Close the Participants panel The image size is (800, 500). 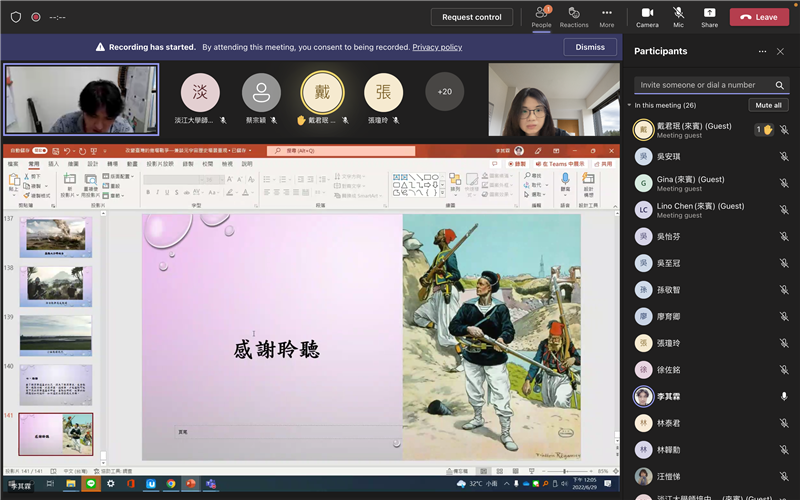[783, 51]
